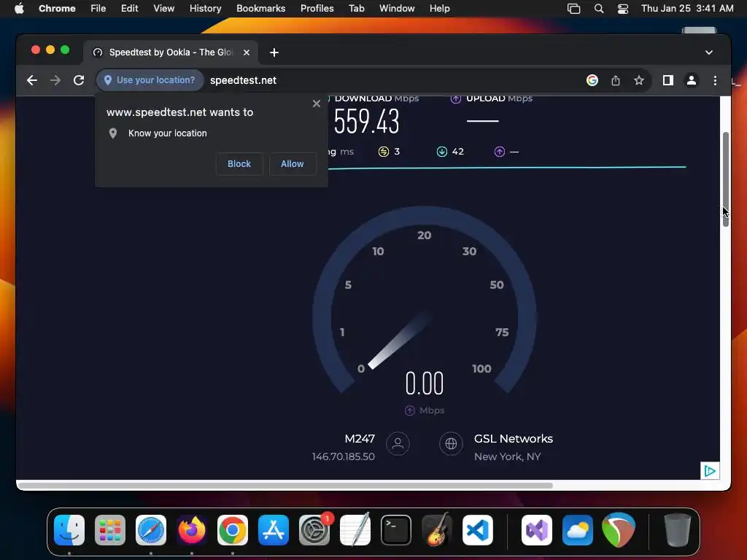This screenshot has height=560, width=747.
Task: Click the GSL Networks server name
Action: tap(513, 438)
